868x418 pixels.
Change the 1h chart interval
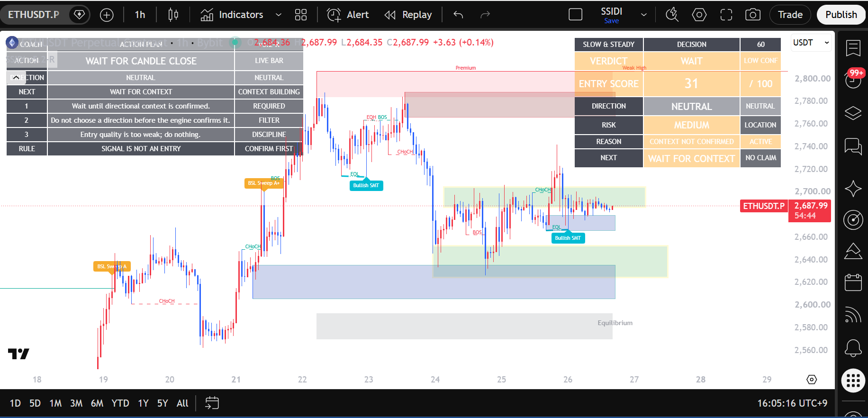point(140,15)
